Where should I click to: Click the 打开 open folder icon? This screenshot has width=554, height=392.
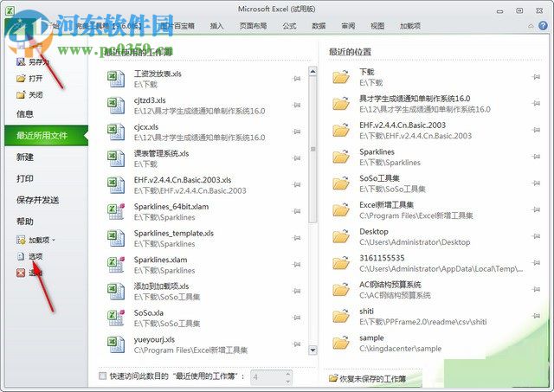(21, 79)
